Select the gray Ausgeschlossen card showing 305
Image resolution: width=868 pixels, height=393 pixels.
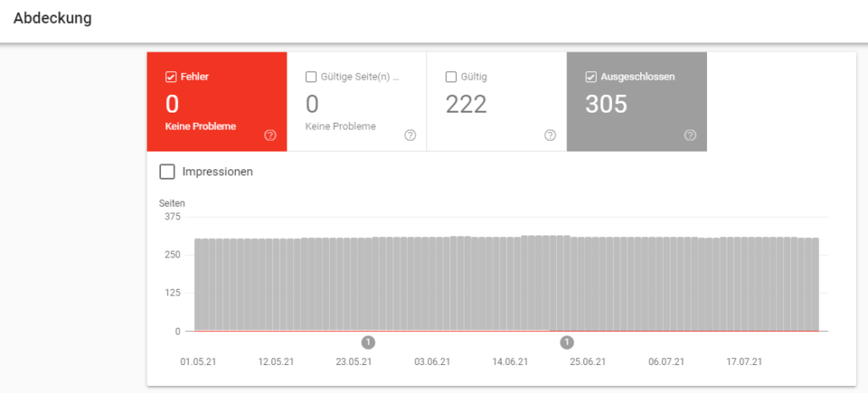636,103
